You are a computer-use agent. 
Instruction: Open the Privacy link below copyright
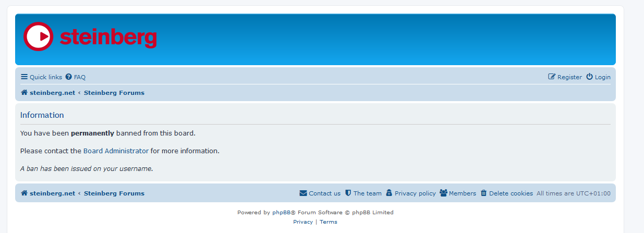click(x=303, y=222)
